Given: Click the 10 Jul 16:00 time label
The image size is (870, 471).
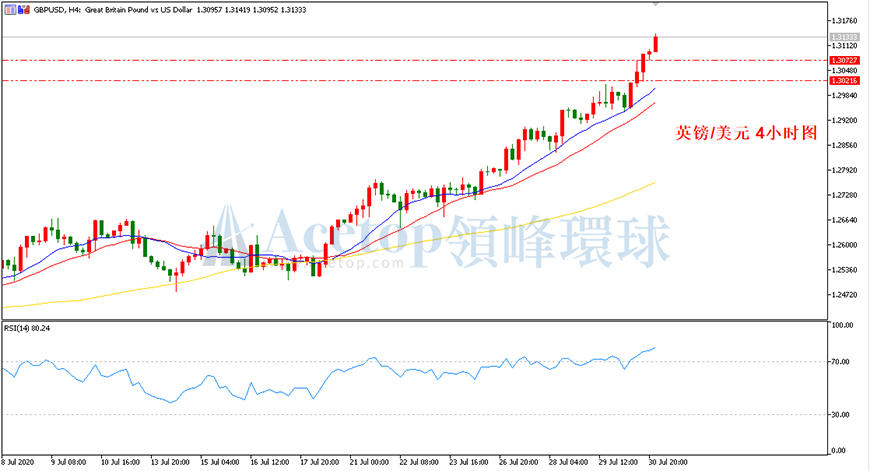Looking at the screenshot, I should (120, 462).
